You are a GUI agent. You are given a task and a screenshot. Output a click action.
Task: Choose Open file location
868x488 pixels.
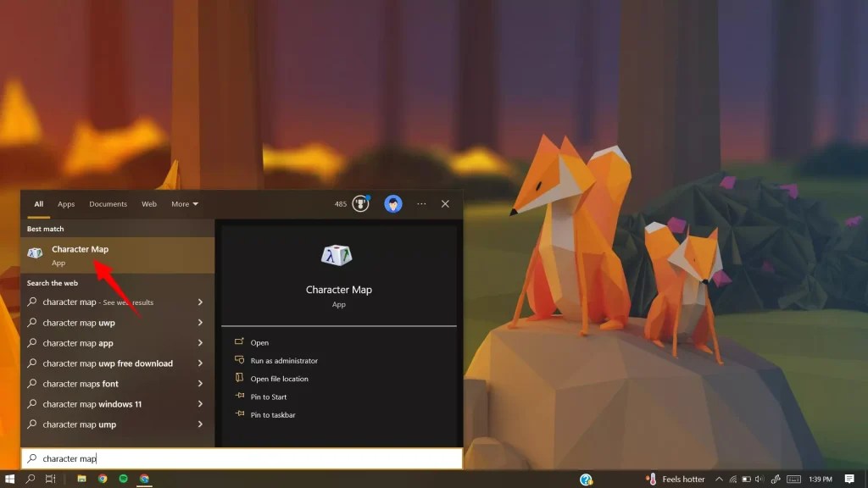(x=279, y=379)
